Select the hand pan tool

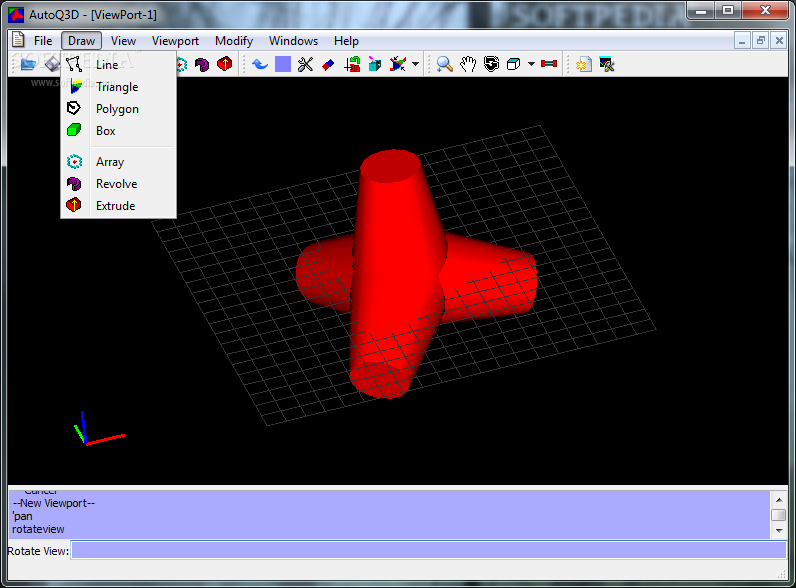468,64
